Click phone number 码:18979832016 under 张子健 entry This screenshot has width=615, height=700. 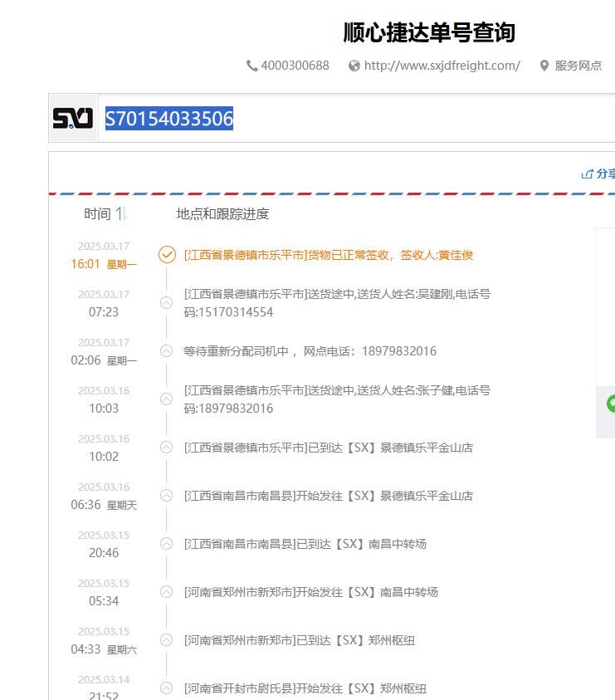(228, 409)
